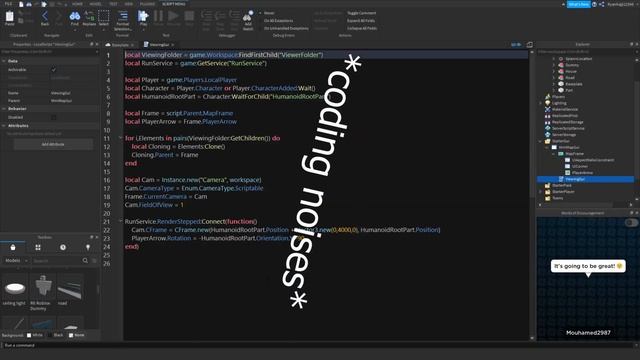The image size is (640, 360).
Task: Open the Models category dropdown
Action: click(x=16, y=260)
